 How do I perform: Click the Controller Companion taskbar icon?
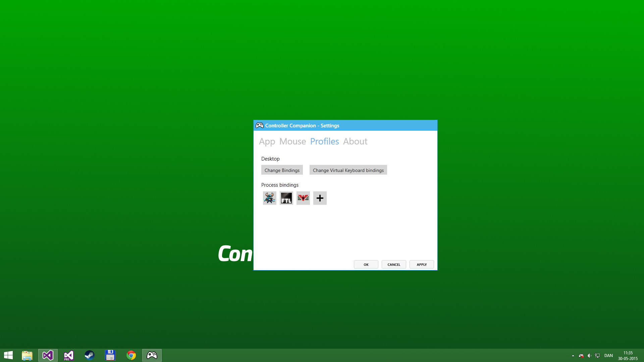152,355
